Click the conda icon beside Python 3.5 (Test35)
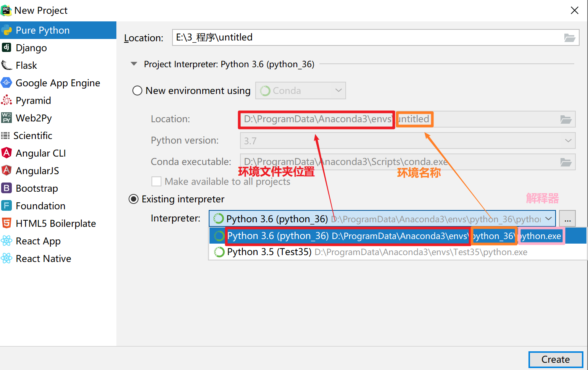Image resolution: width=588 pixels, height=370 pixels. pyautogui.click(x=219, y=252)
